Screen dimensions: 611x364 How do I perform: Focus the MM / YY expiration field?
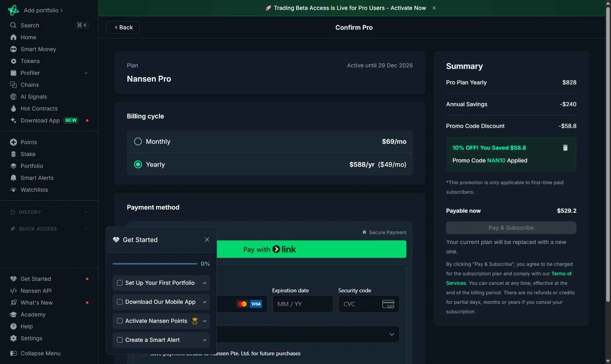(303, 304)
